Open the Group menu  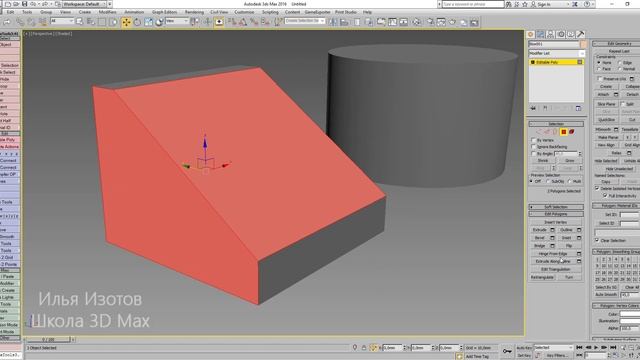pyautogui.click(x=46, y=12)
